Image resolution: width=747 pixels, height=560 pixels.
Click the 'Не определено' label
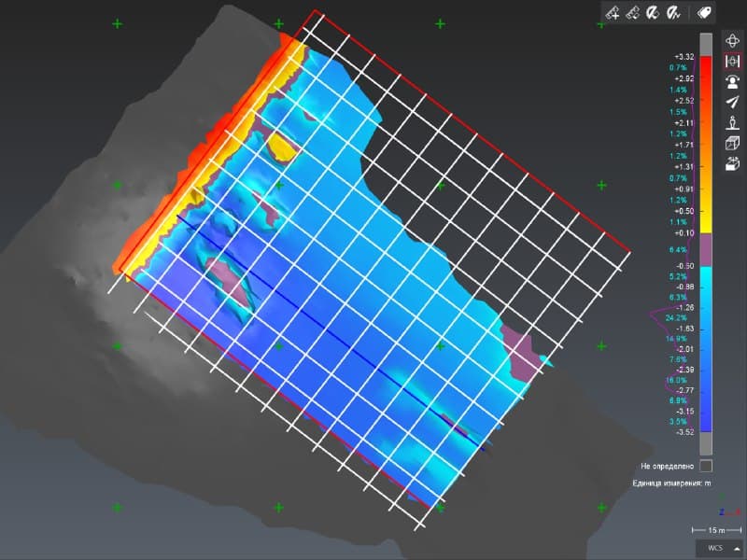(x=667, y=466)
